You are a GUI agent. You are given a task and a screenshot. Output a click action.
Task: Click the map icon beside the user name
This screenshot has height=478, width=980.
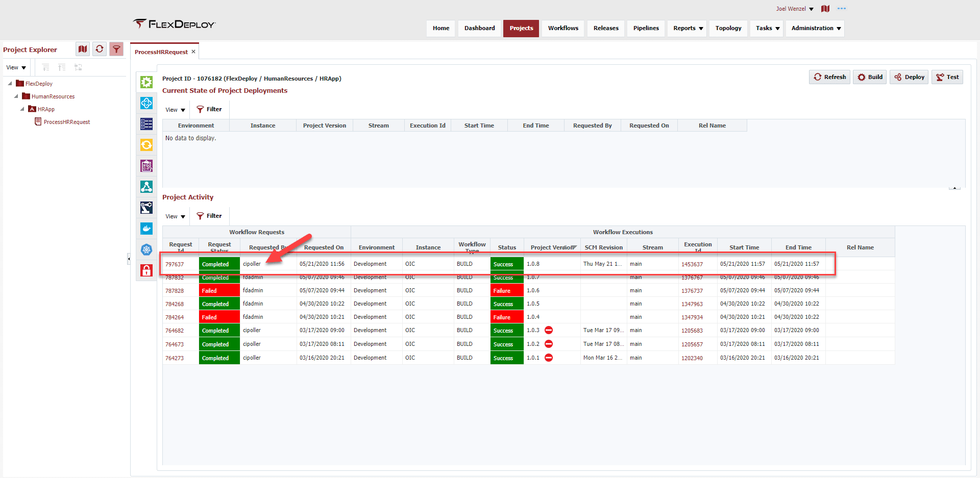point(825,8)
